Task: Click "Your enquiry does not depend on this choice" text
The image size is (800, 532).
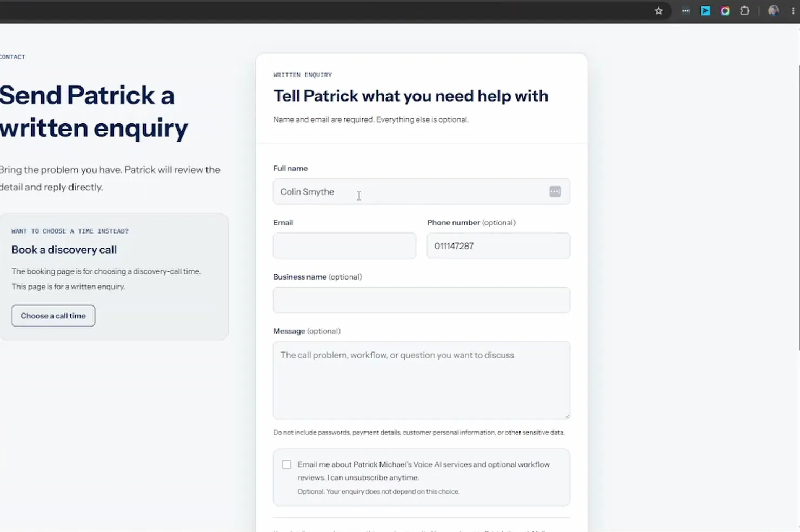Action: 378,491
